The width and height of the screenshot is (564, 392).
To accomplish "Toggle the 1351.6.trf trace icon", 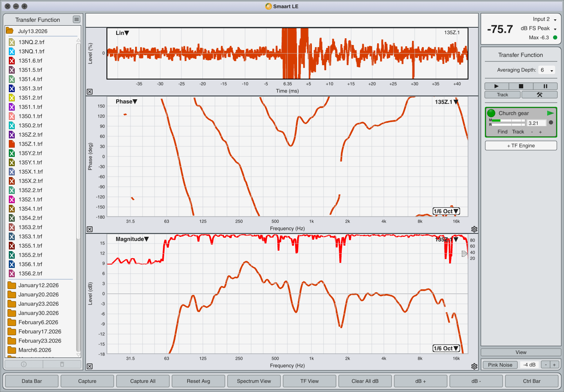I will [x=12, y=61].
